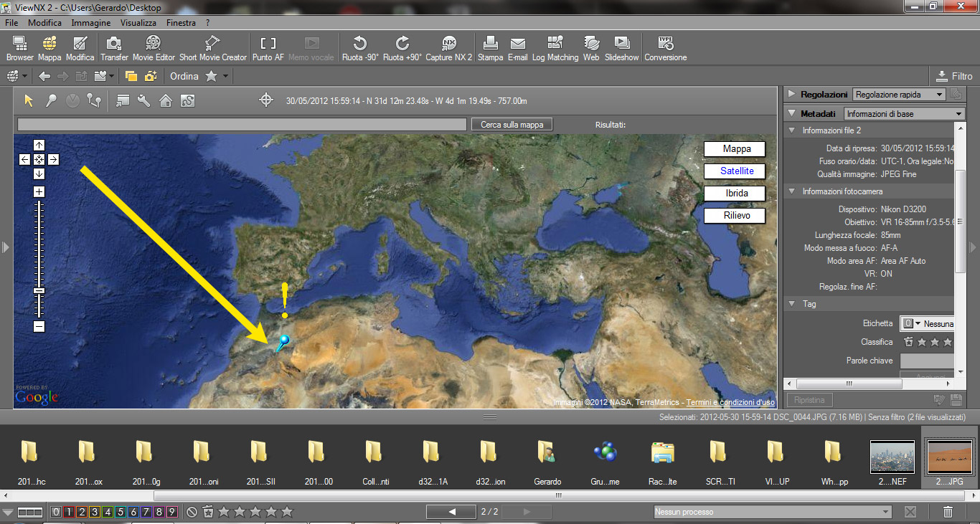Collapse Informazioni file 2 section
Viewport: 980px width, 524px height.
pos(792,130)
